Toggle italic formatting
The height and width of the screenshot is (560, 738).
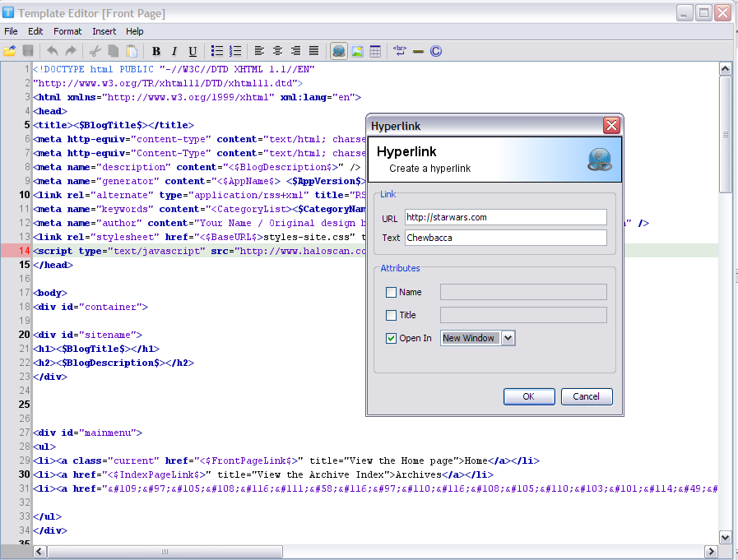tap(174, 51)
